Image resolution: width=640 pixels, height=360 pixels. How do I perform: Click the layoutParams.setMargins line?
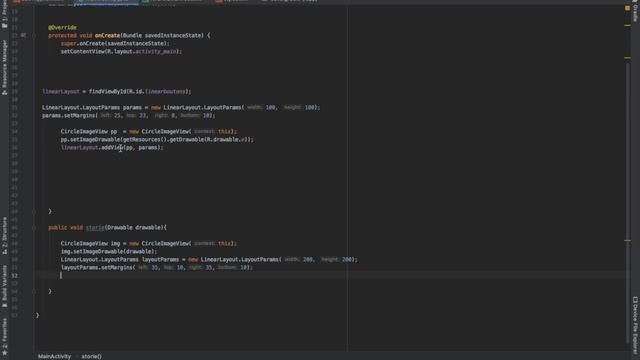coord(157,267)
